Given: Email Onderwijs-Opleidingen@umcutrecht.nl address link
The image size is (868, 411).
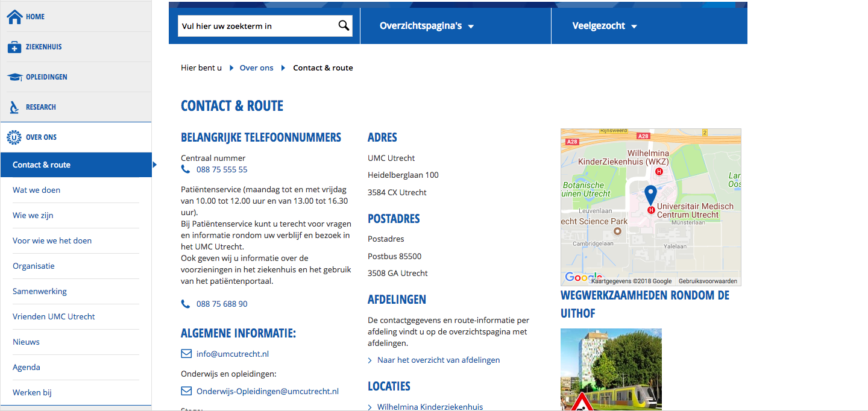Looking at the screenshot, I should coord(268,391).
